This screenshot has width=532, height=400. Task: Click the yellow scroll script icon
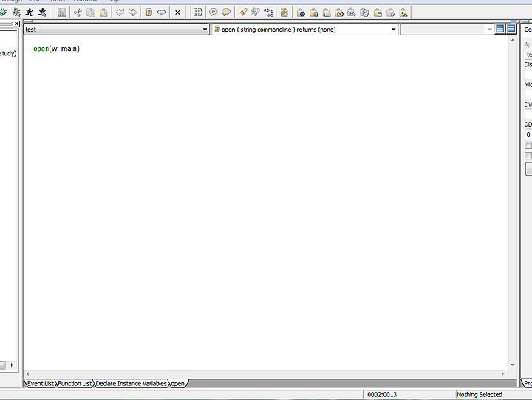149,13
